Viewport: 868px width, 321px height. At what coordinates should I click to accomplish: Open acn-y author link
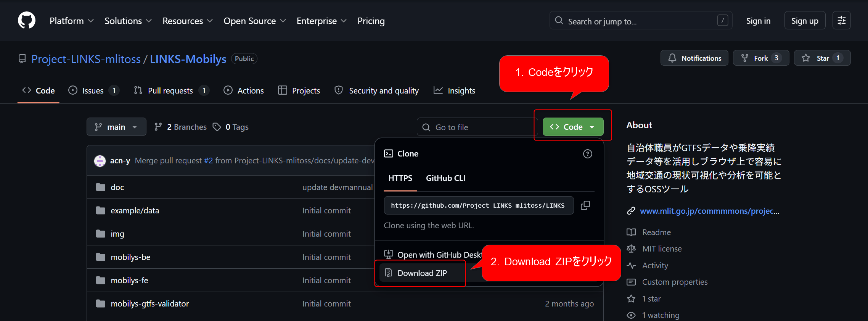[120, 161]
